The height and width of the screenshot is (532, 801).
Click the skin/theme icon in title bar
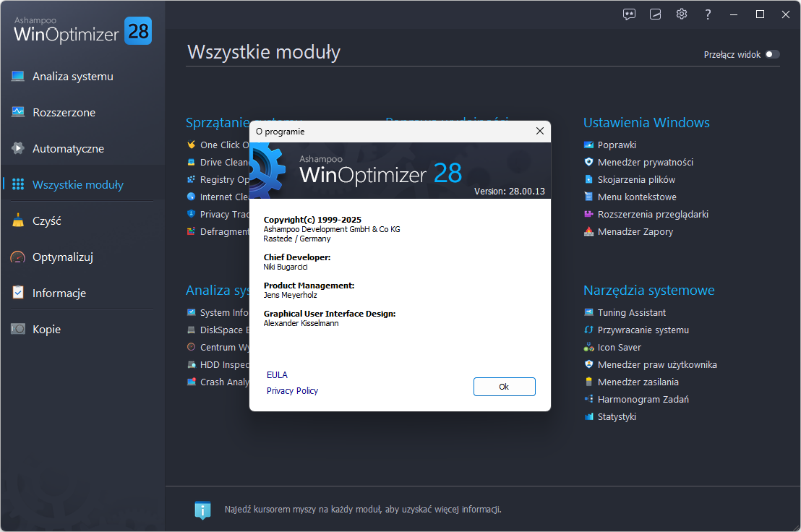656,14
